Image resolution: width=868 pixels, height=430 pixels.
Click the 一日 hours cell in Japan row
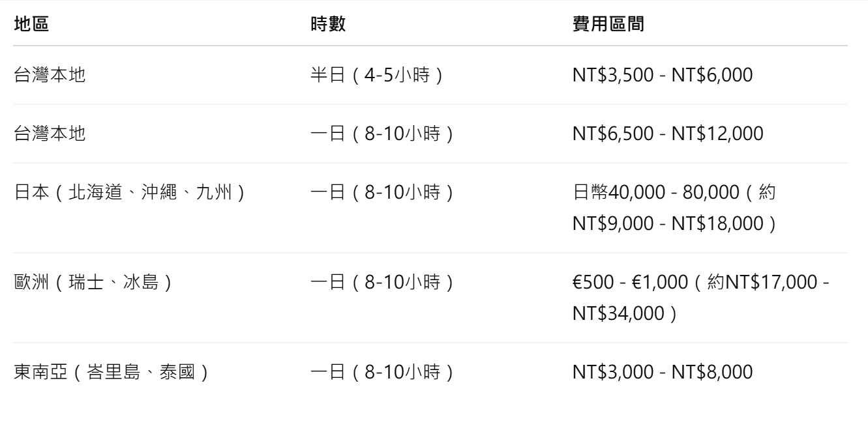click(382, 193)
